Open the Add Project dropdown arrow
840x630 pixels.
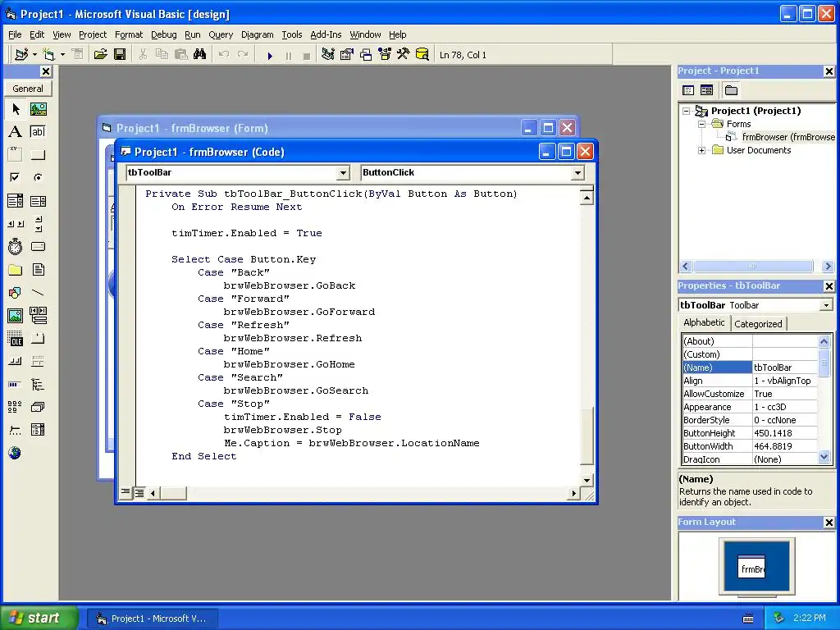click(34, 55)
